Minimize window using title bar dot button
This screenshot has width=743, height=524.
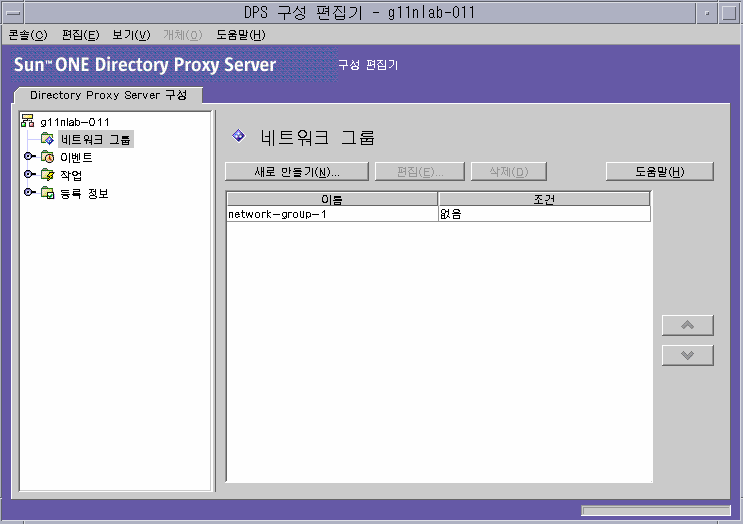(707, 13)
